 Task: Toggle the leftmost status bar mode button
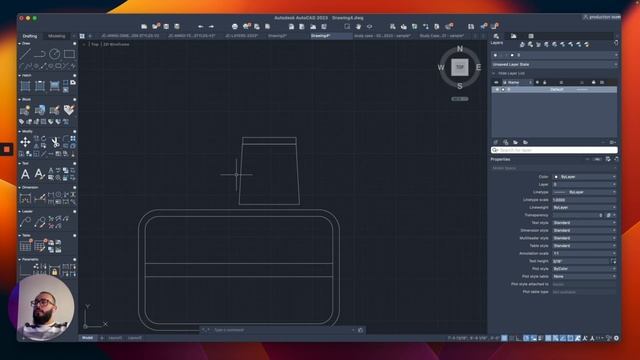[504, 338]
